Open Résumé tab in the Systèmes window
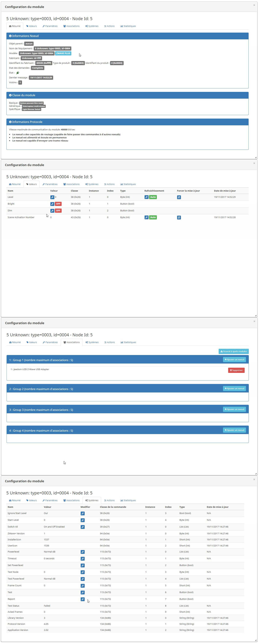Screen dimensions: 259x644 (x=15, y=500)
